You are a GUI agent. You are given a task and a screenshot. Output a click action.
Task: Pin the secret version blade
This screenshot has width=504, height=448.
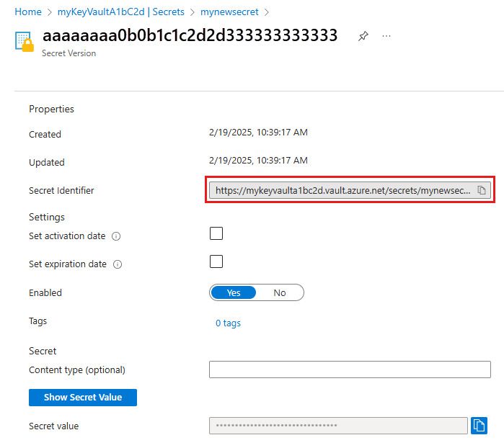pyautogui.click(x=363, y=36)
